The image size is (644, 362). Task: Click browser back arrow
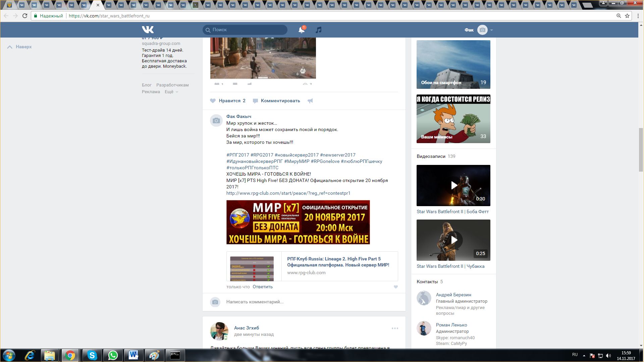point(6,16)
